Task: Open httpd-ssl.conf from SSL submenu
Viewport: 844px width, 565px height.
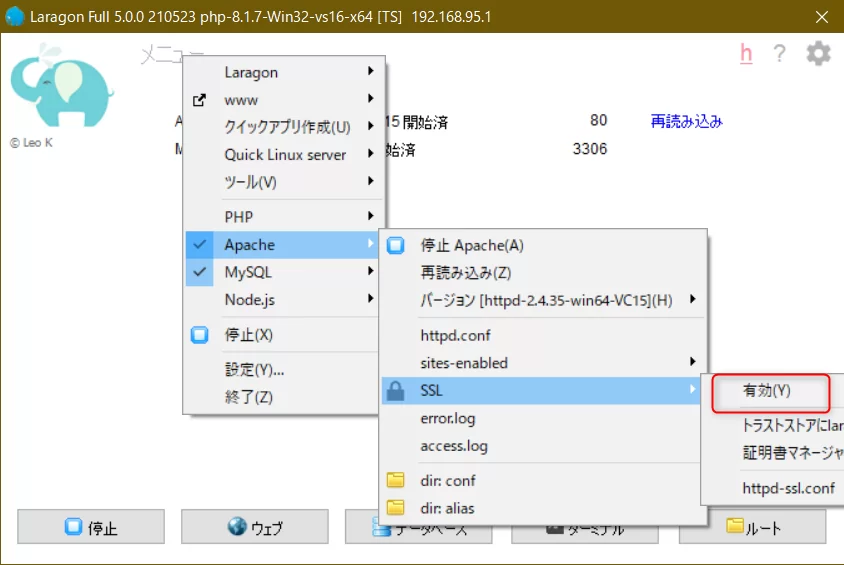Action: click(789, 488)
